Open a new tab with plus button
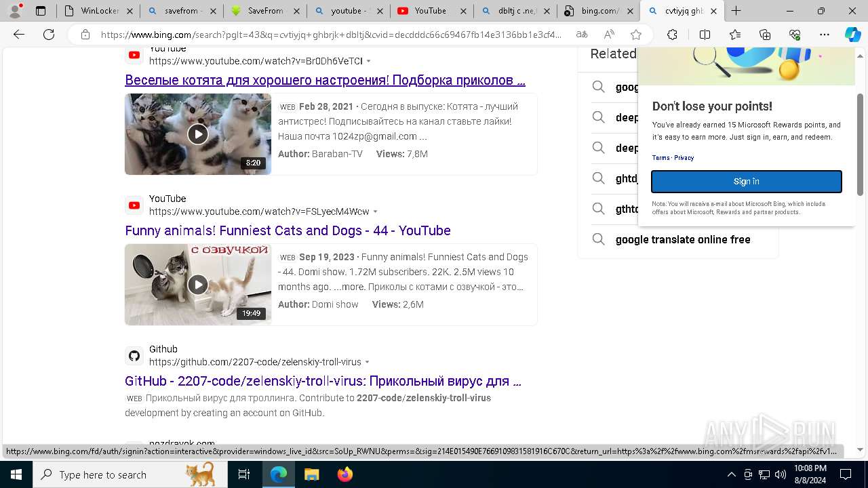The width and height of the screenshot is (868, 488). [x=736, y=11]
